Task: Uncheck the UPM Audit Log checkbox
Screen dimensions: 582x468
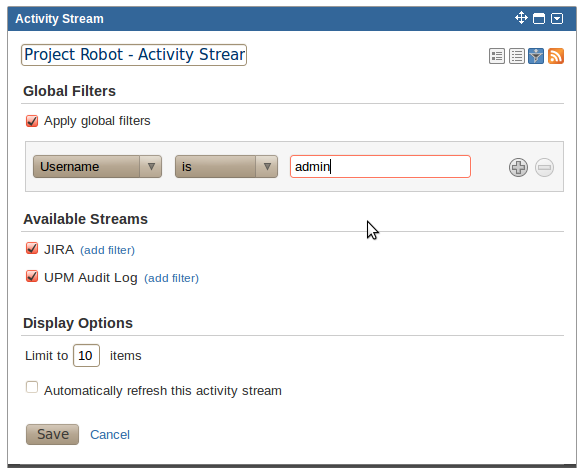Action: (32, 276)
